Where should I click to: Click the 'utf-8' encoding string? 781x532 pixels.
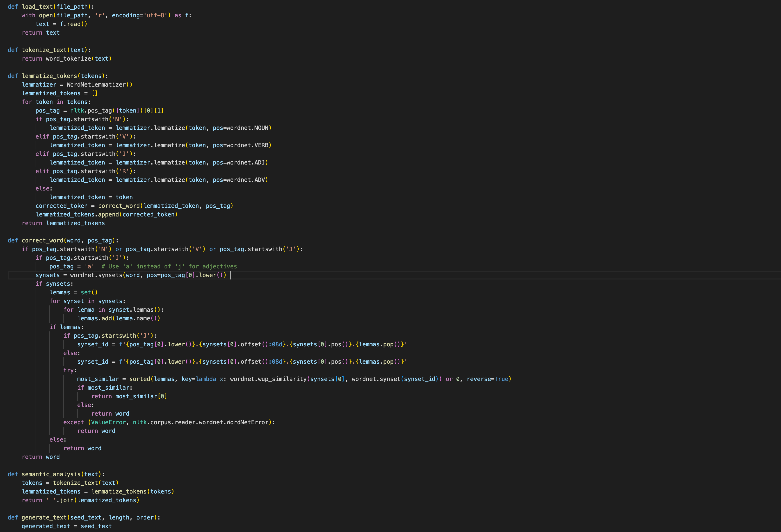coord(157,15)
